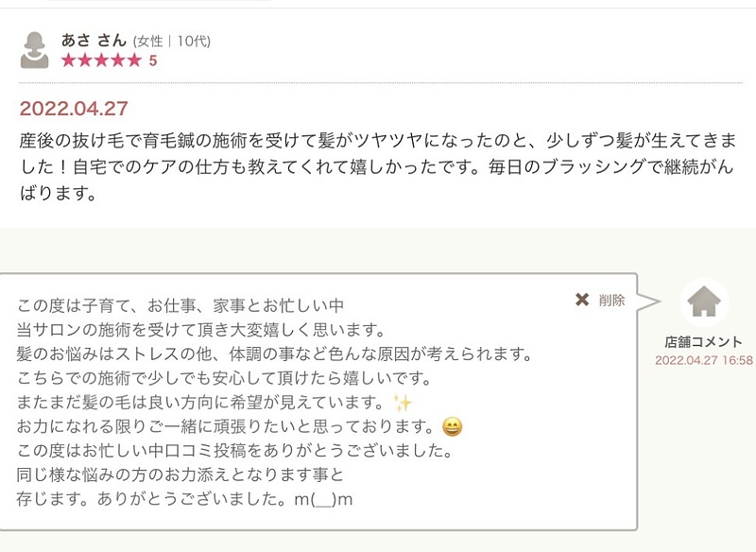Image resolution: width=756 pixels, height=552 pixels.
Task: Click the 店舗コメント label
Action: [703, 342]
